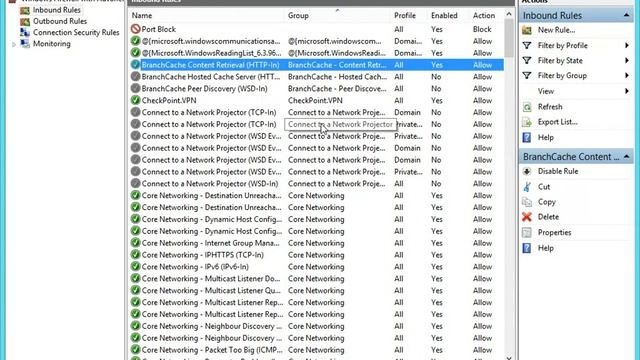Click the grey disabled icon for BranchCache Hosted Cache Server

coord(136,76)
